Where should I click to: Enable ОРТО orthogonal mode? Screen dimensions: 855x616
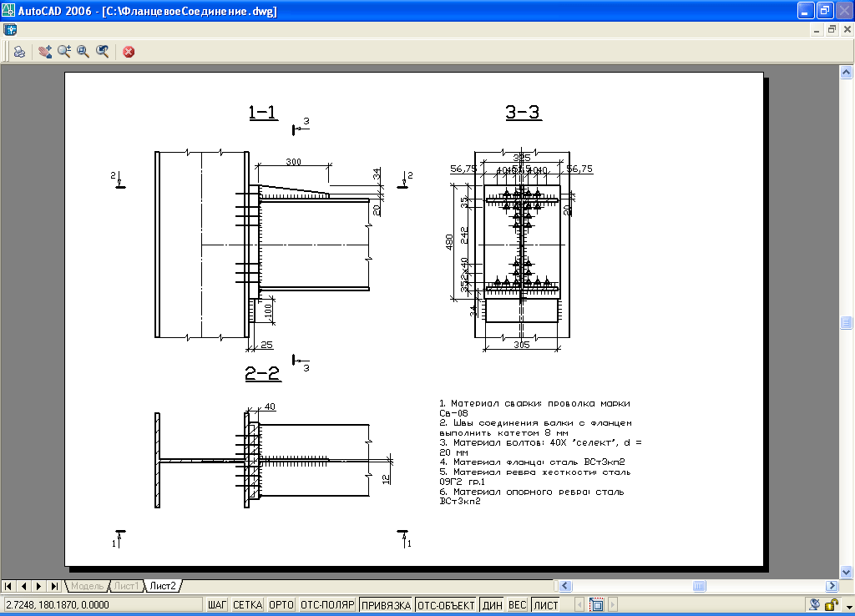click(281, 605)
